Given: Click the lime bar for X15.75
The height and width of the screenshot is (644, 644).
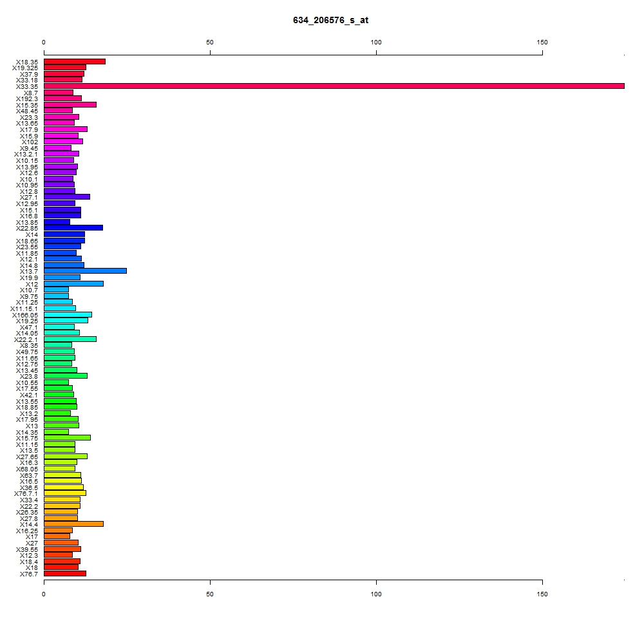Looking at the screenshot, I should [68, 437].
